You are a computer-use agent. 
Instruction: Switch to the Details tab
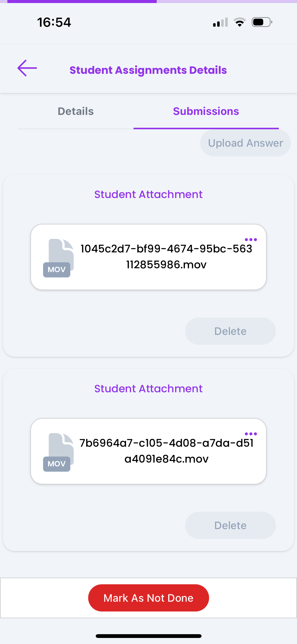point(76,111)
